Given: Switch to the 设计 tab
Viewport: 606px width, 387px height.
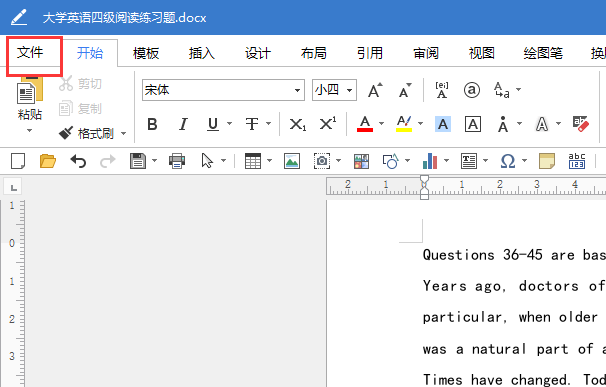Looking at the screenshot, I should [x=258, y=53].
